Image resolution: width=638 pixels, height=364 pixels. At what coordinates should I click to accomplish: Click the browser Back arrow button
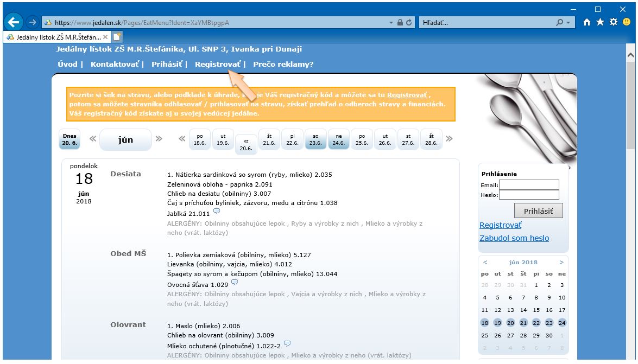[x=14, y=23]
